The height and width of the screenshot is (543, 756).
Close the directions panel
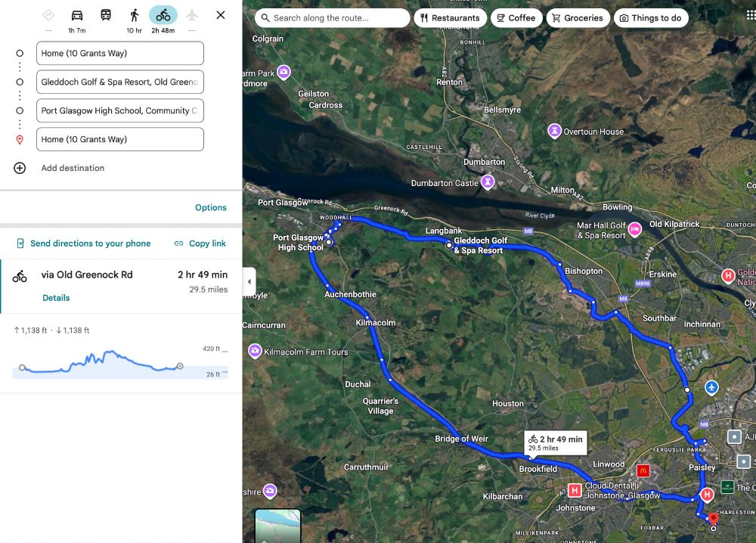220,15
